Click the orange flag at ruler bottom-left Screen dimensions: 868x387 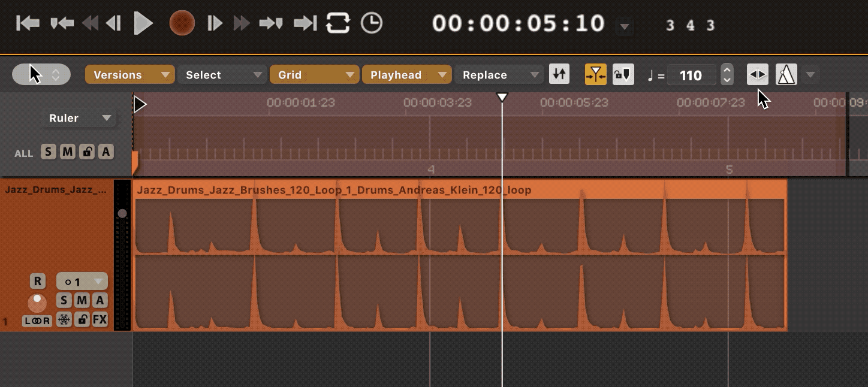point(135,163)
